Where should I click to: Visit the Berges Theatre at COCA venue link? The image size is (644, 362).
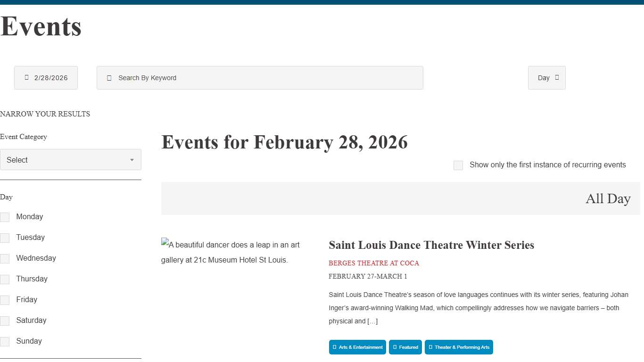tap(374, 263)
